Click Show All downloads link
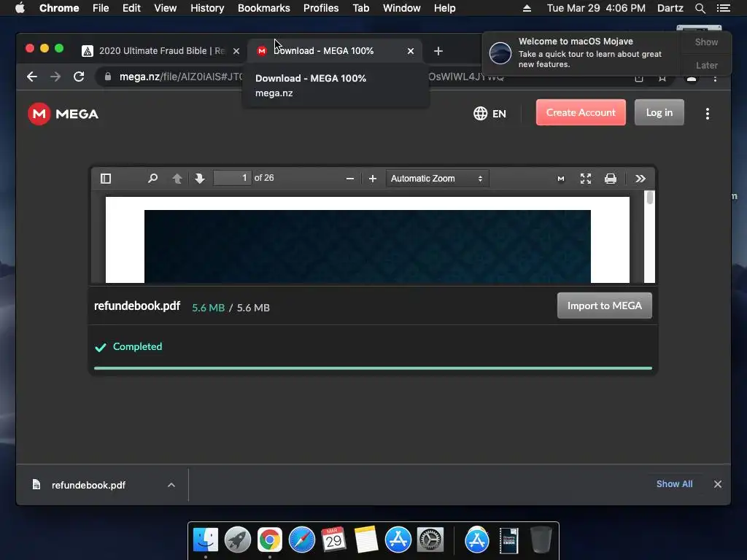This screenshot has width=747, height=560. tap(675, 484)
